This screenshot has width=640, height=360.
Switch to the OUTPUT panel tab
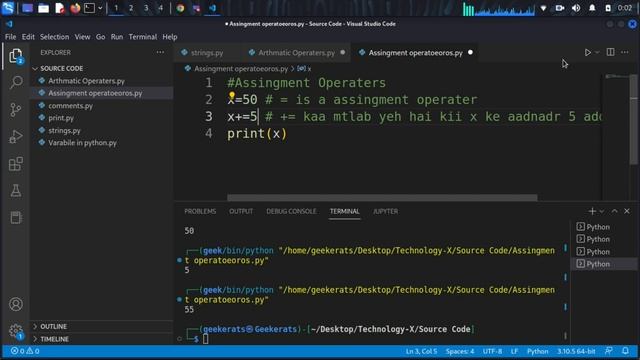(x=241, y=211)
